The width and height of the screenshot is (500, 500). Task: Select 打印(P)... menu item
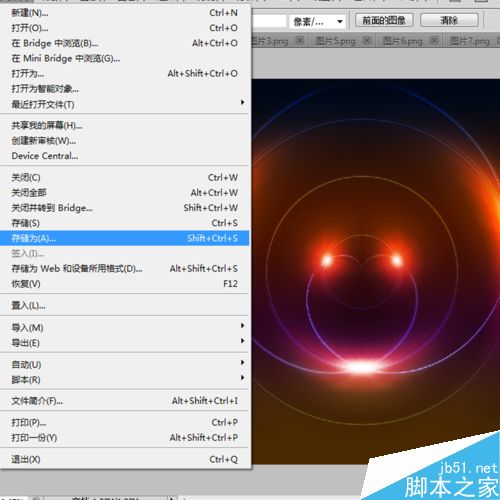click(x=125, y=423)
